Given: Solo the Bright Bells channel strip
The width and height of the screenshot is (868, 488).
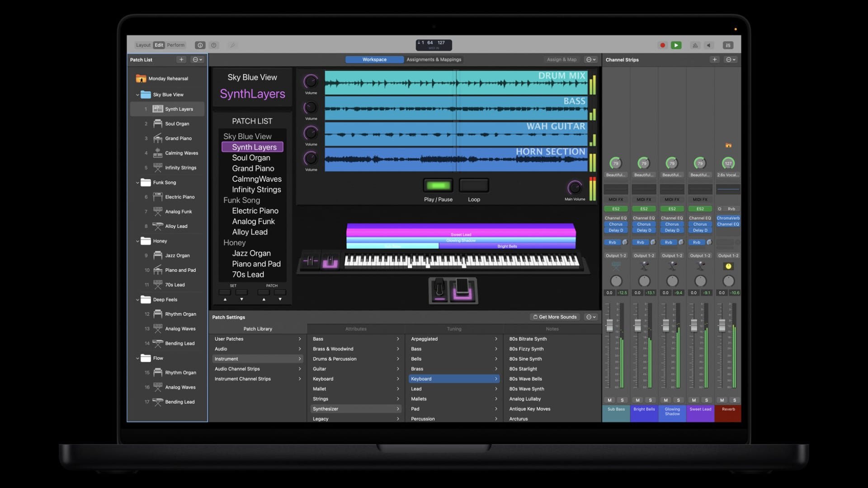Looking at the screenshot, I should pos(650,400).
